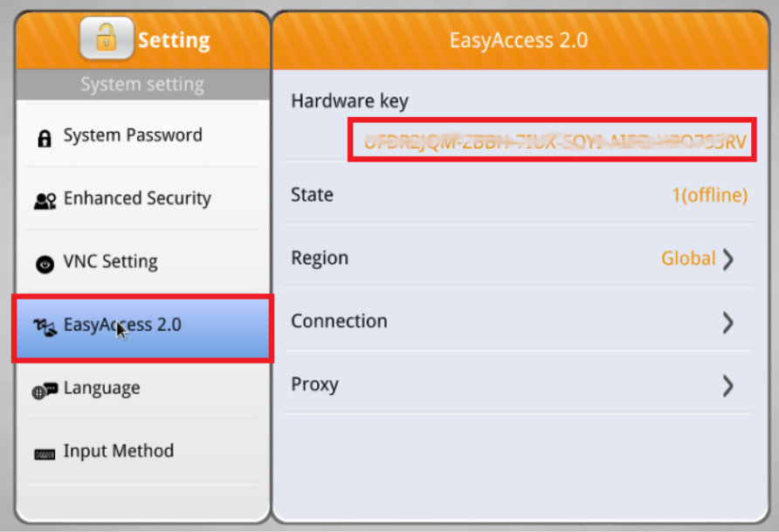This screenshot has width=779, height=532.
Task: Select Input Method in the sidebar
Action: [142, 451]
